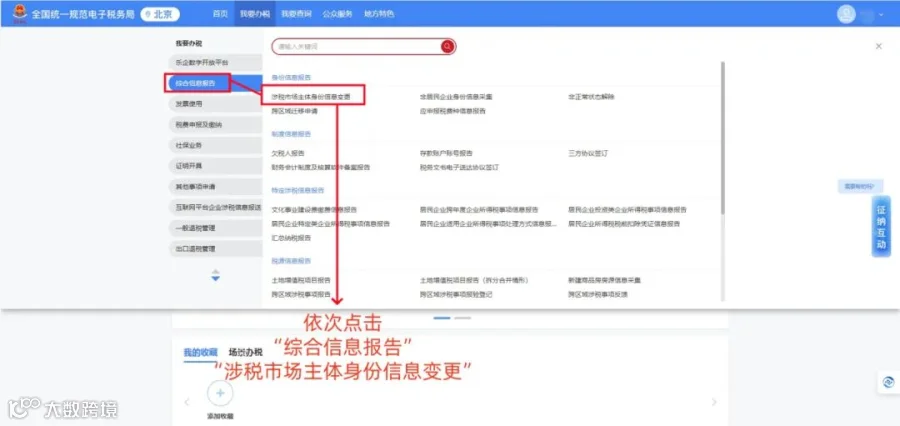Select 乐企数字开放平台 in sidebar
The image size is (900, 426).
coord(216,63)
